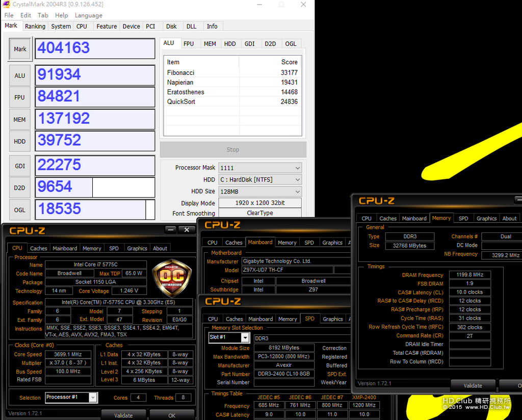Click the Font Smoothing ClearType field
Screen dimensions: 522x420
click(x=260, y=213)
